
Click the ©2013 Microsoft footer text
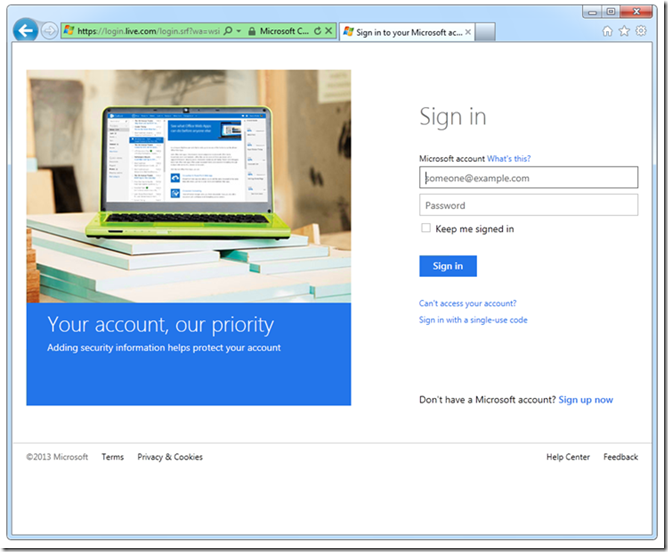pyautogui.click(x=57, y=457)
